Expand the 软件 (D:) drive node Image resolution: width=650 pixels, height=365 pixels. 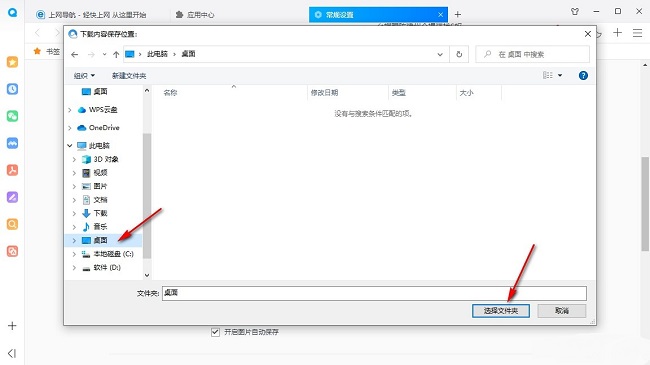tap(74, 268)
